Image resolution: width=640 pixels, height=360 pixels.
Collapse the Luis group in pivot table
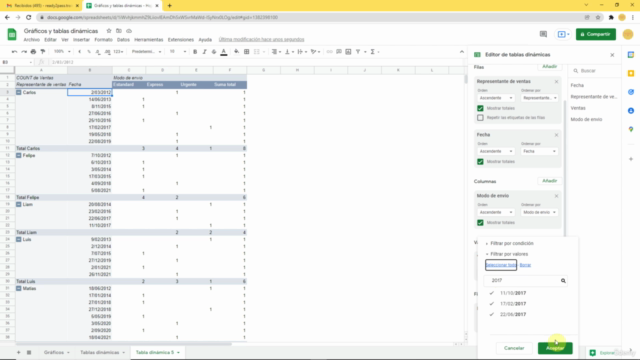[x=19, y=240]
